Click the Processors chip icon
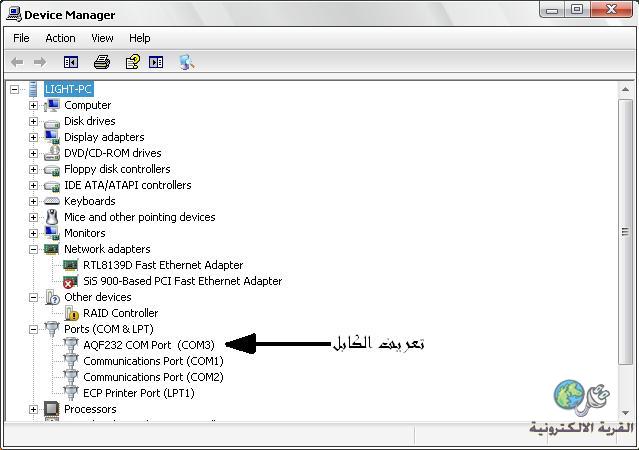 [x=52, y=409]
